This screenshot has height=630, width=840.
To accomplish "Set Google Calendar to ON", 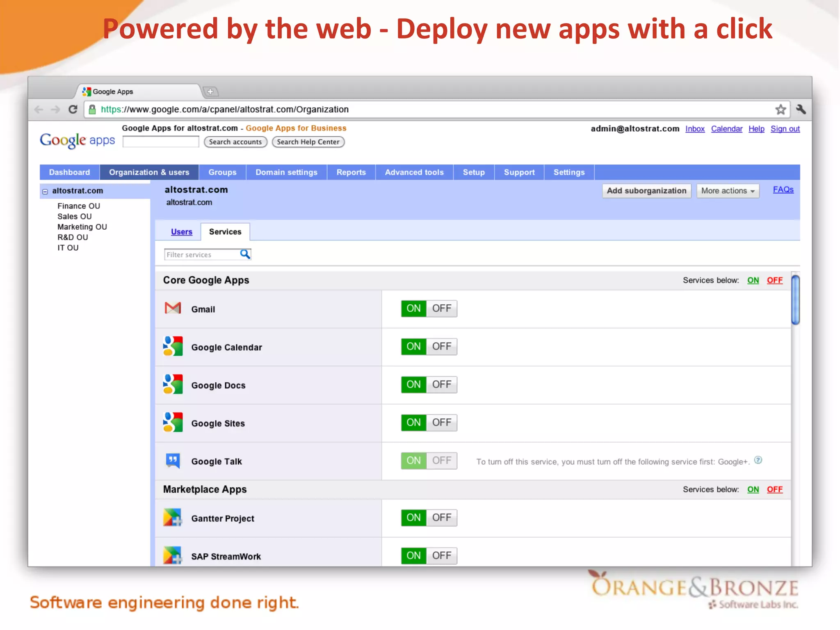I will (414, 347).
